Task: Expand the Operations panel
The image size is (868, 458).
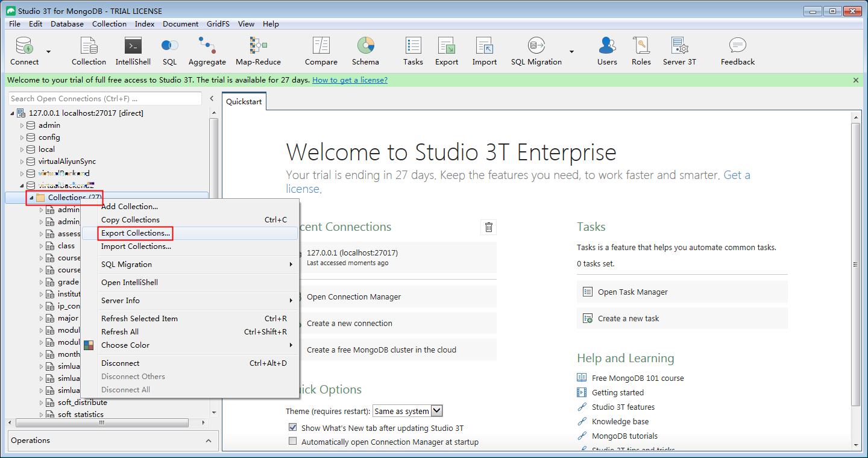Action: click(x=209, y=441)
